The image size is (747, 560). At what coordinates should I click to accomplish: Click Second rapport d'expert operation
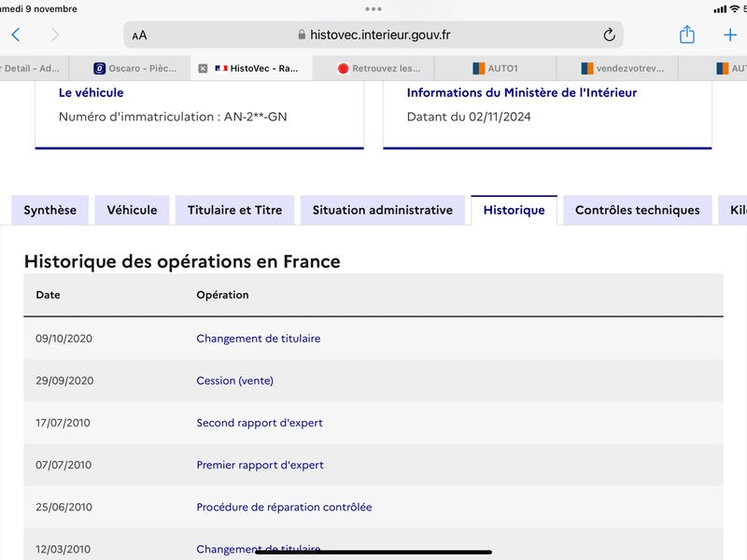[x=260, y=423]
